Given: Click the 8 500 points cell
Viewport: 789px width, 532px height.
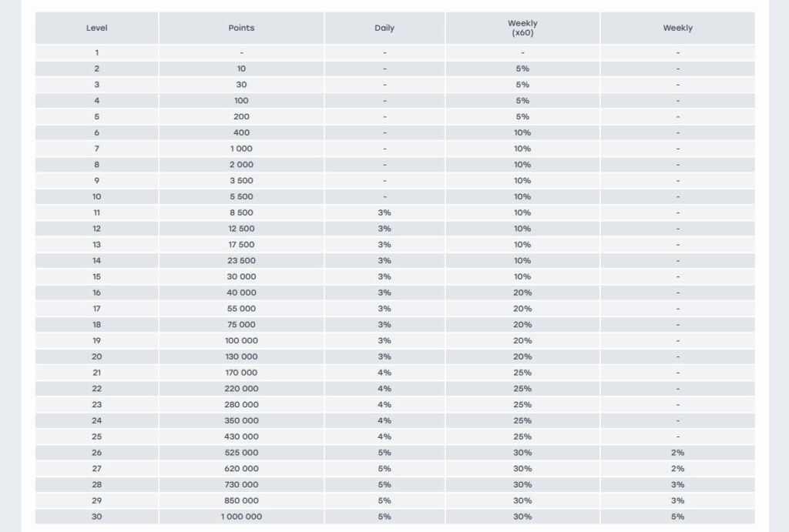Looking at the screenshot, I should point(241,212).
